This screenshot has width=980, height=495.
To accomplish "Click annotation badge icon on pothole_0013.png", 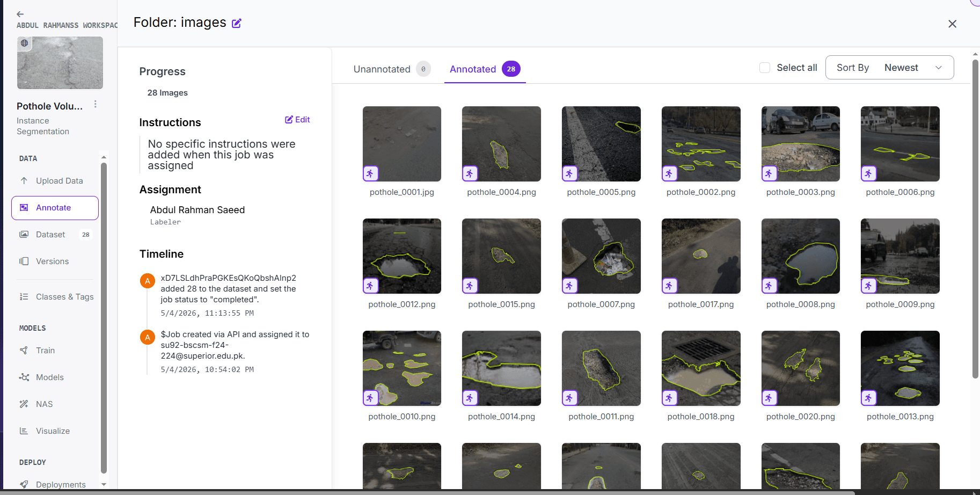I will click(x=869, y=398).
